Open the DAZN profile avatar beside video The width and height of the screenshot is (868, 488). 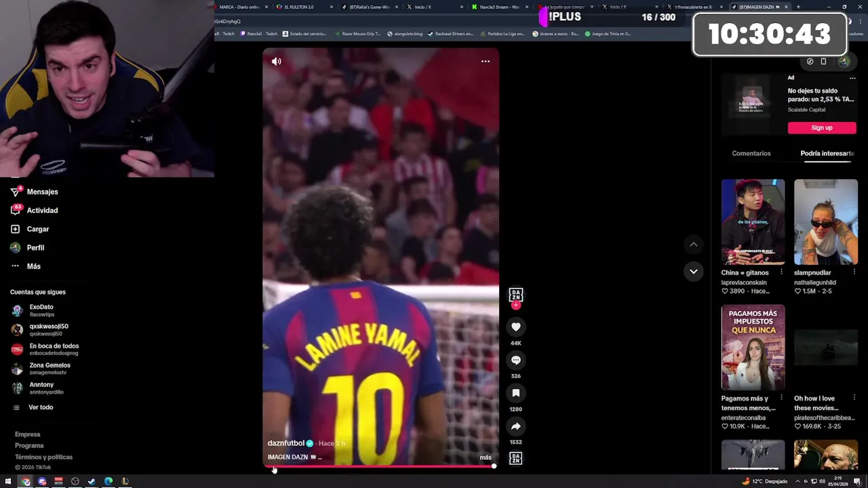pyautogui.click(x=516, y=295)
